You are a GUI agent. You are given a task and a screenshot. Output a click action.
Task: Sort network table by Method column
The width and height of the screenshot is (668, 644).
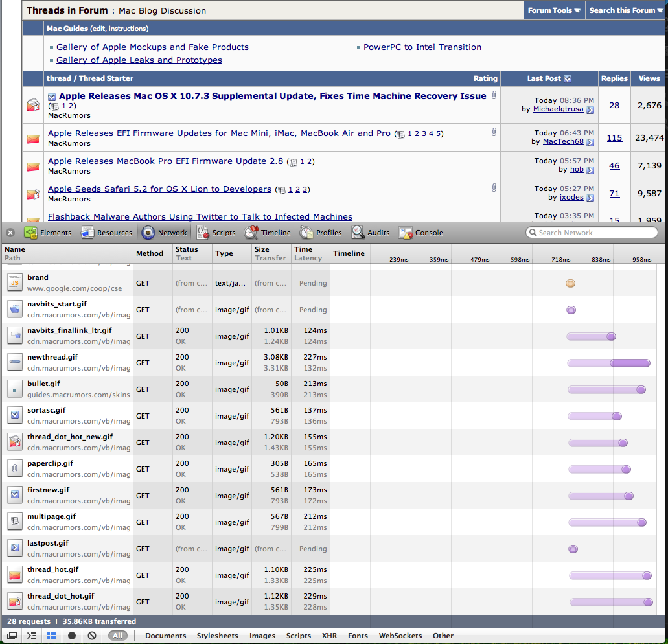coord(153,253)
